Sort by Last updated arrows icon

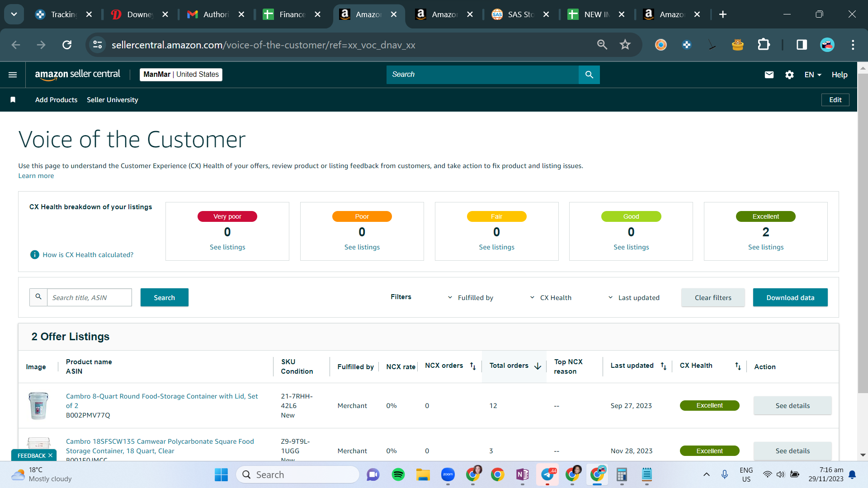coord(664,366)
